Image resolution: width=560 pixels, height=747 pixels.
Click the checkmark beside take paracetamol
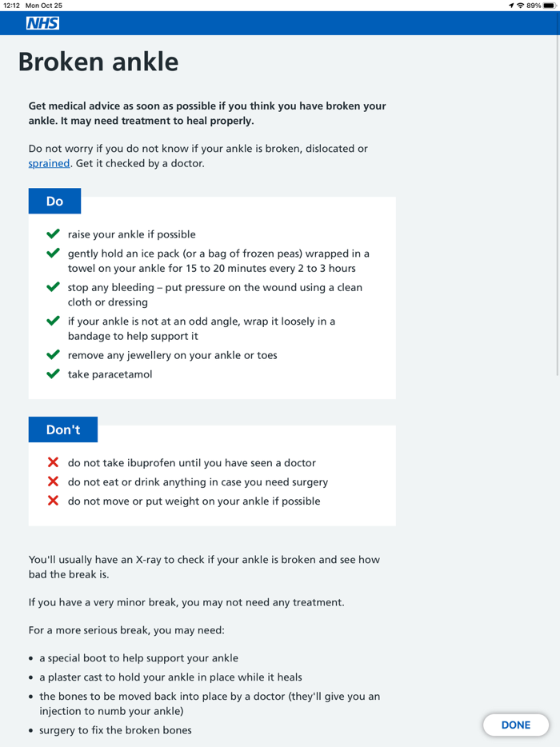point(52,373)
